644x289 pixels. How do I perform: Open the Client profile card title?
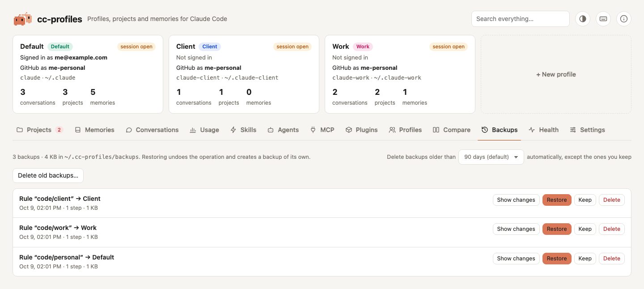point(186,47)
